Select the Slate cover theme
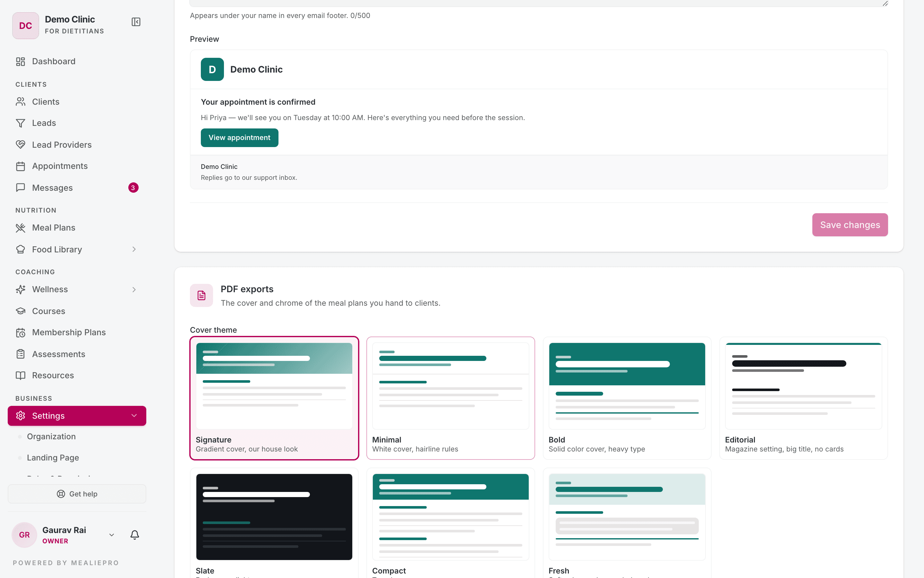This screenshot has width=924, height=578. 274,523
